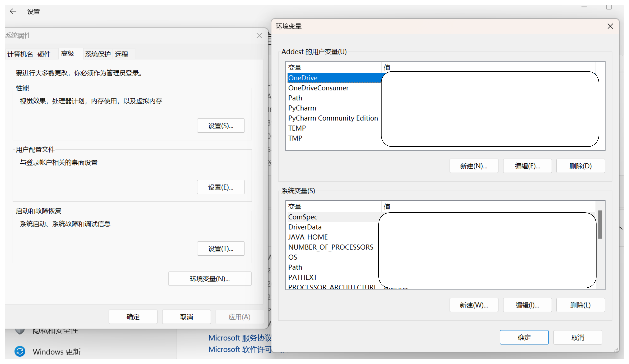The height and width of the screenshot is (364, 629).
Task: Switch to the 计算机名 tab
Action: tap(20, 54)
